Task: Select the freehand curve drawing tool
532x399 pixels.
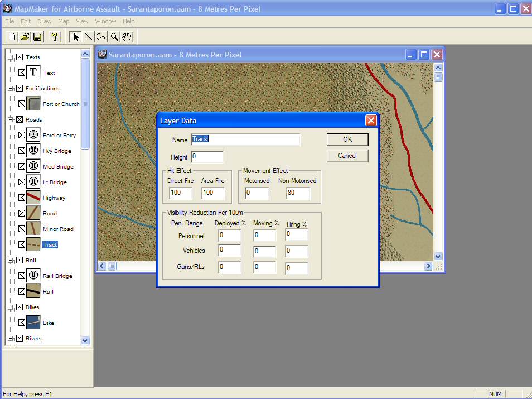Action: click(x=101, y=37)
